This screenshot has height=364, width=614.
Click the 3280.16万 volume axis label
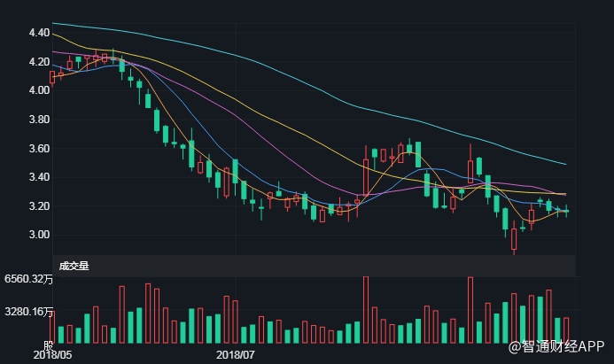pyautogui.click(x=28, y=312)
